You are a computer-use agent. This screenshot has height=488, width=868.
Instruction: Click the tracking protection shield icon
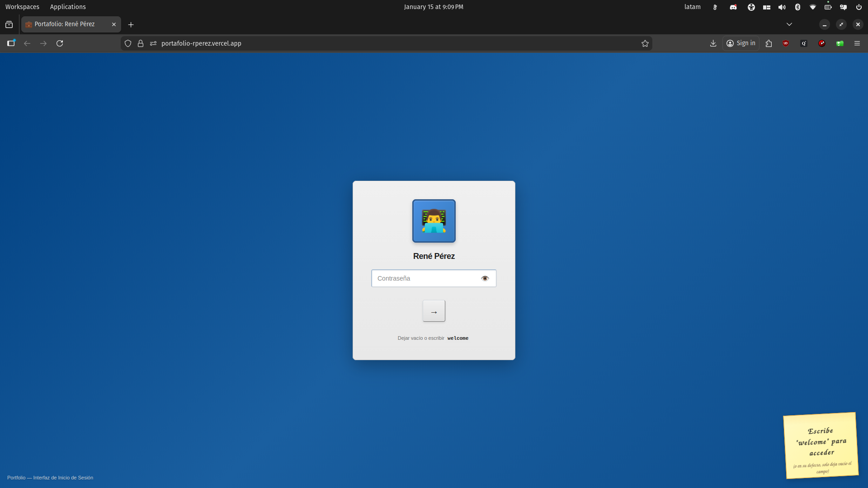click(x=128, y=43)
